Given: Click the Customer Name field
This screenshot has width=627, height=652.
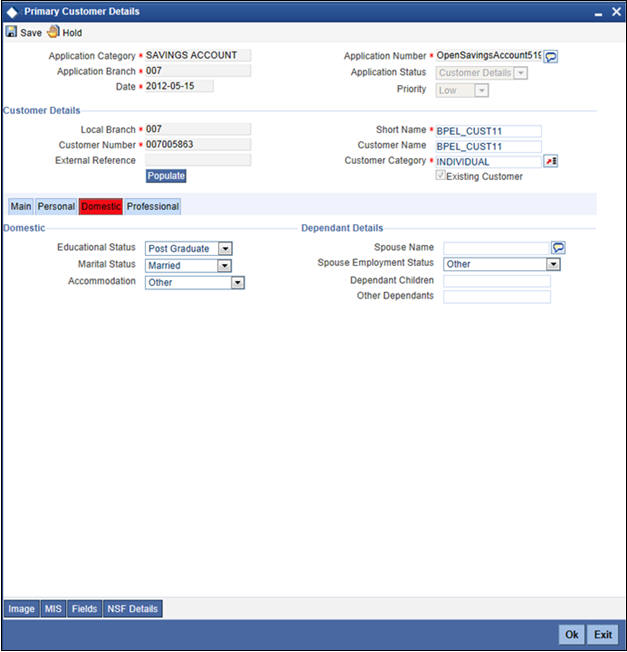Looking at the screenshot, I should [x=489, y=146].
